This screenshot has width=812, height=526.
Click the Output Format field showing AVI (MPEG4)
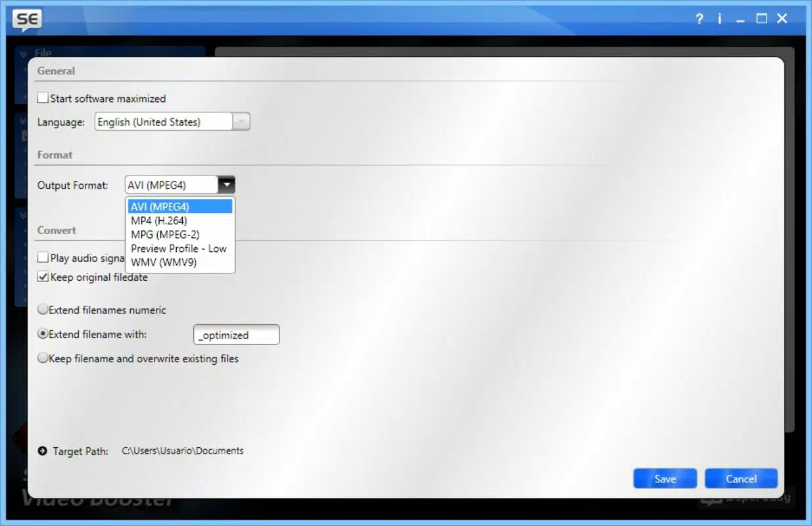pyautogui.click(x=171, y=185)
